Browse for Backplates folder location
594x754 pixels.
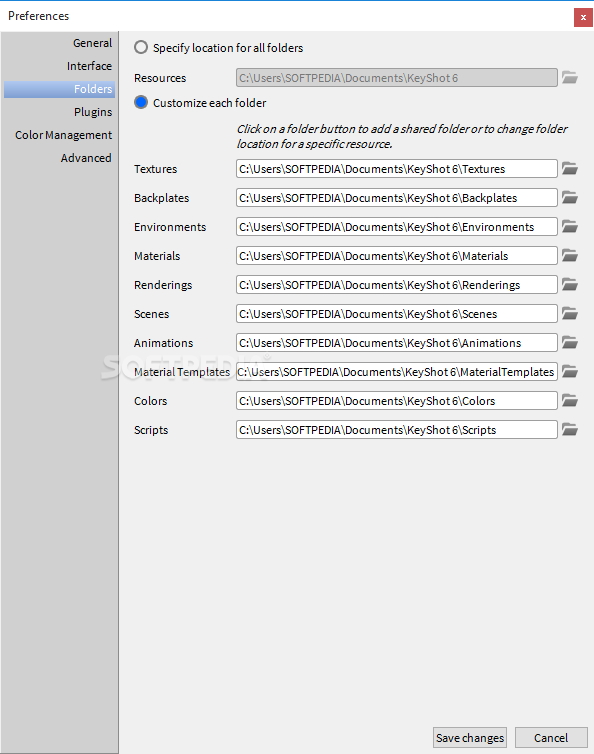click(x=569, y=198)
